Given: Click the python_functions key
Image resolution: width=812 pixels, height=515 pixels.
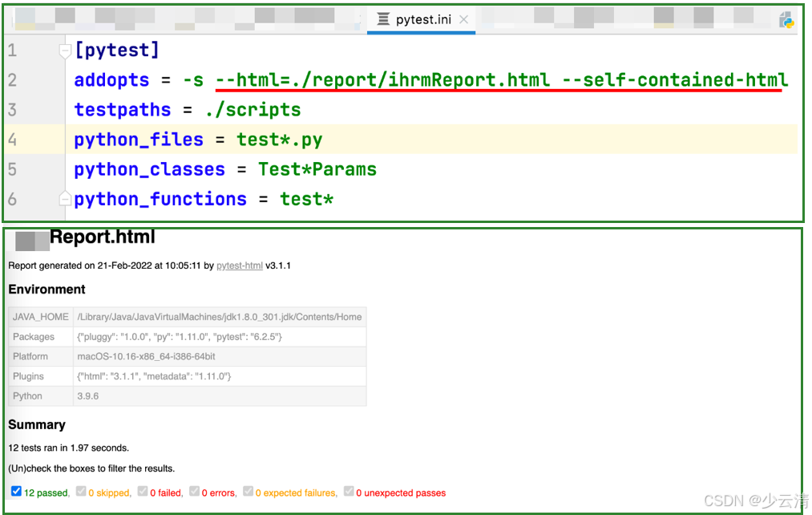Looking at the screenshot, I should tap(160, 199).
